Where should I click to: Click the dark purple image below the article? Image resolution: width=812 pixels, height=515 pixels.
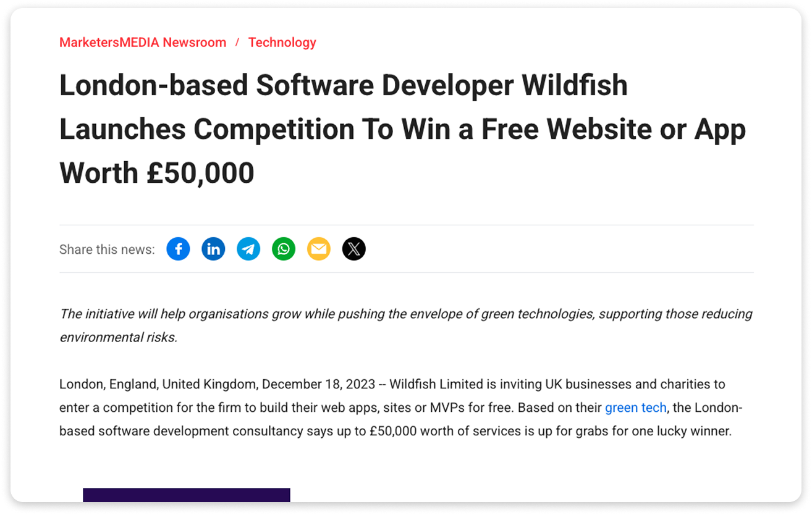click(187, 495)
